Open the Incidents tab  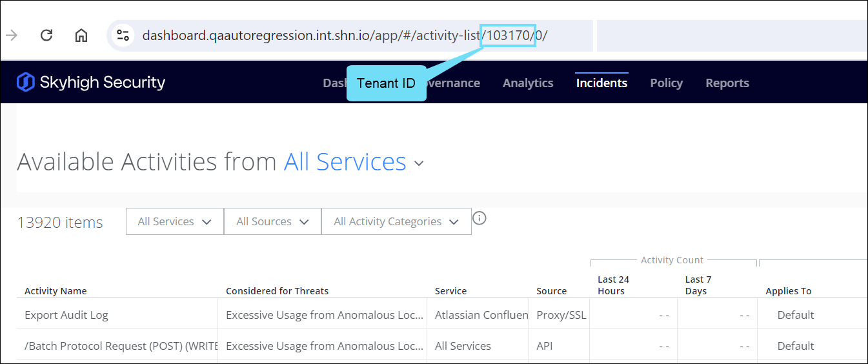click(601, 83)
